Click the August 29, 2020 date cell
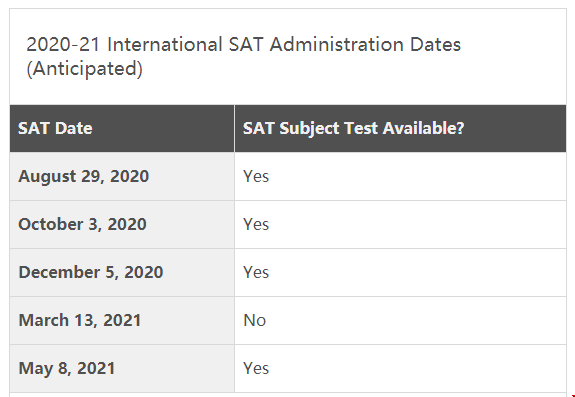 pyautogui.click(x=122, y=176)
